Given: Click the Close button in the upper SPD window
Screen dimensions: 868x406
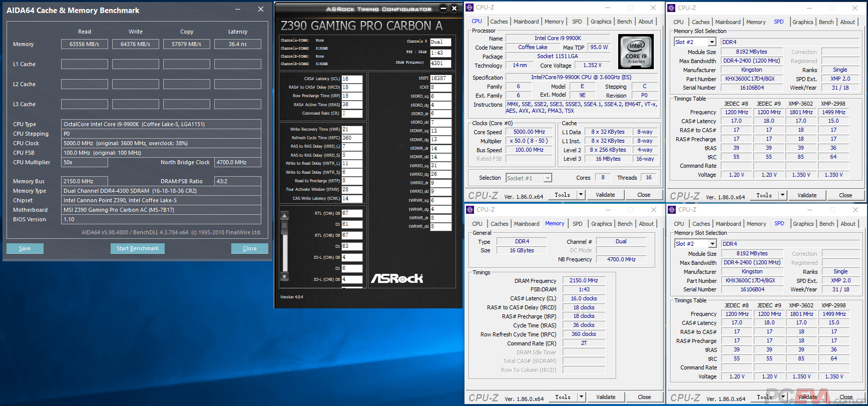Looking at the screenshot, I should (x=846, y=195).
